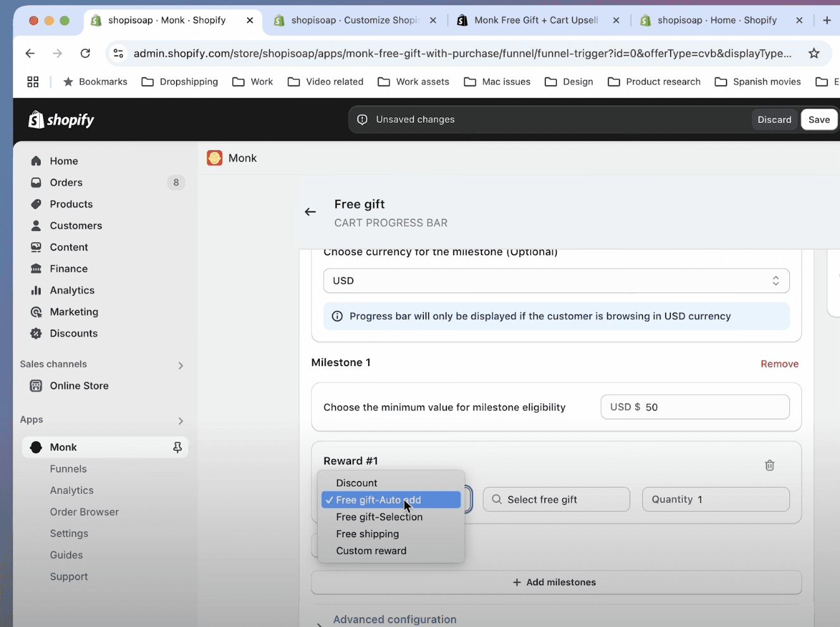Expand the Apps section chevron
The image size is (840, 627).
pyautogui.click(x=181, y=421)
